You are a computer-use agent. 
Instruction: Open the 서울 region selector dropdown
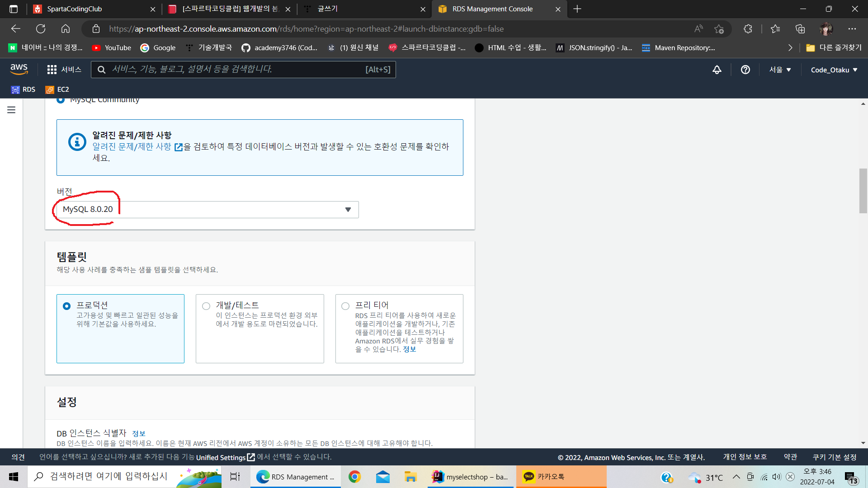[x=780, y=70]
